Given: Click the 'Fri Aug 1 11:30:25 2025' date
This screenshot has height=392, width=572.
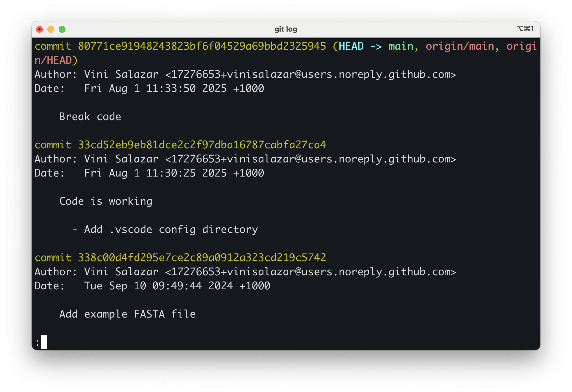Looking at the screenshot, I should (155, 173).
